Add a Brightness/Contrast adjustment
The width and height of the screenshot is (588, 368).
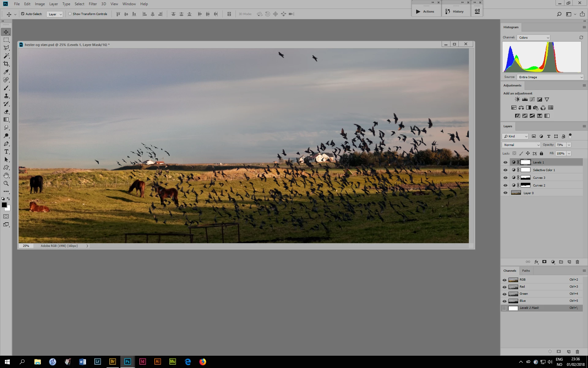pyautogui.click(x=517, y=99)
